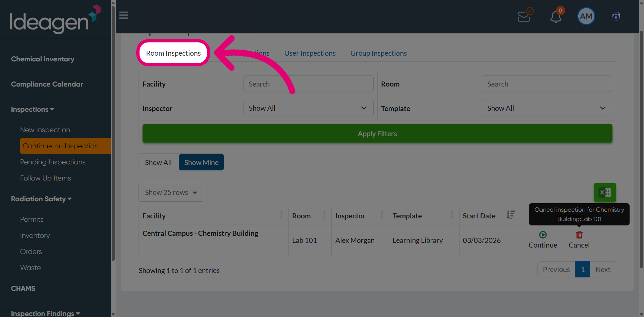Screen dimensions: 644x317
Task: Open Chemical Inventory in sidebar
Action: (x=43, y=59)
